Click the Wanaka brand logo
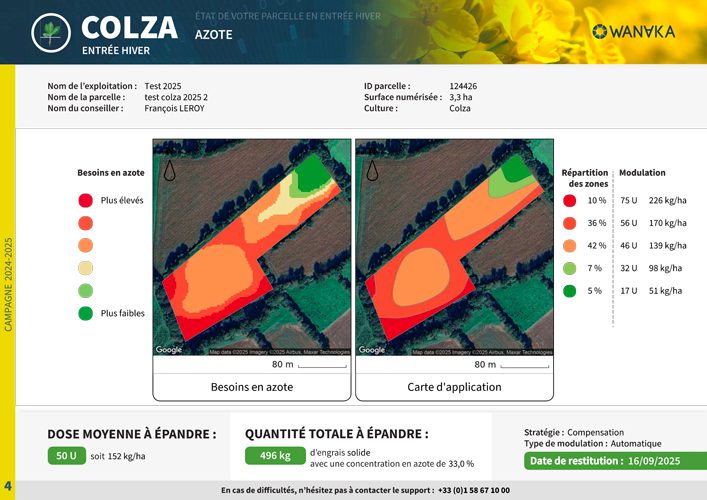Screen dimensions: 707x500 (x=633, y=32)
